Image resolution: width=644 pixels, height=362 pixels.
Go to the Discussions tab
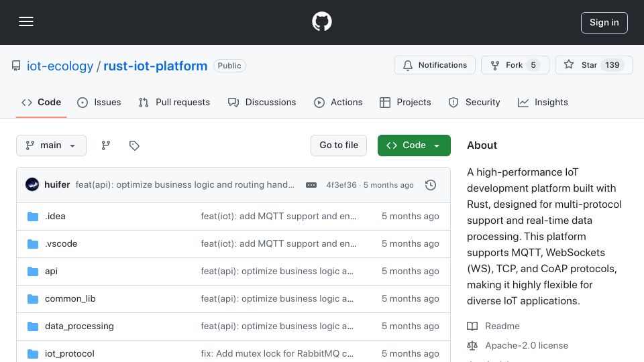tap(262, 102)
